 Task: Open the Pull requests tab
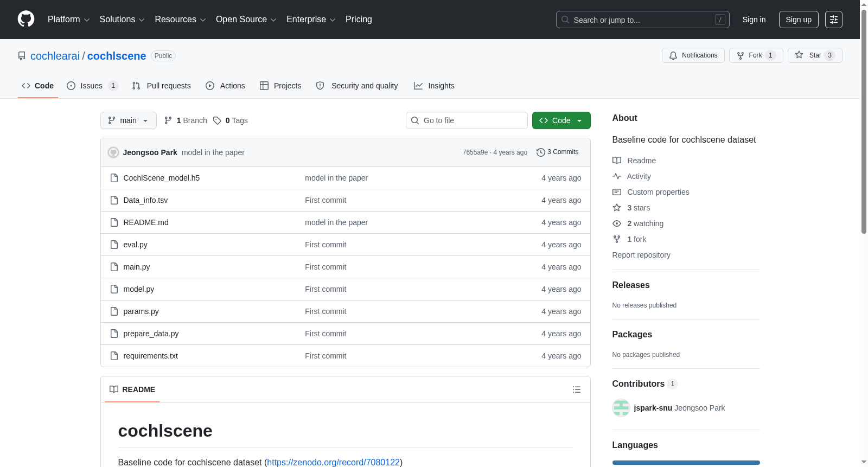[162, 86]
